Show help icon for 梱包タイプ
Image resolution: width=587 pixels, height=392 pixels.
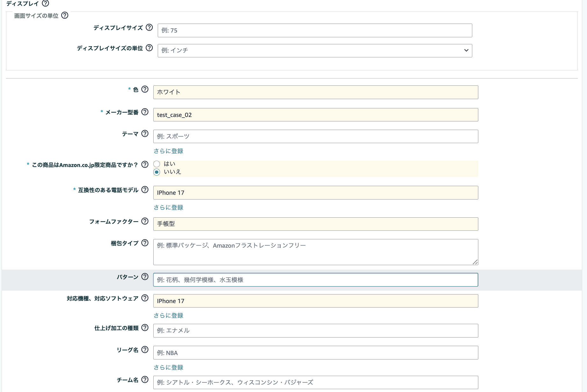(145, 243)
